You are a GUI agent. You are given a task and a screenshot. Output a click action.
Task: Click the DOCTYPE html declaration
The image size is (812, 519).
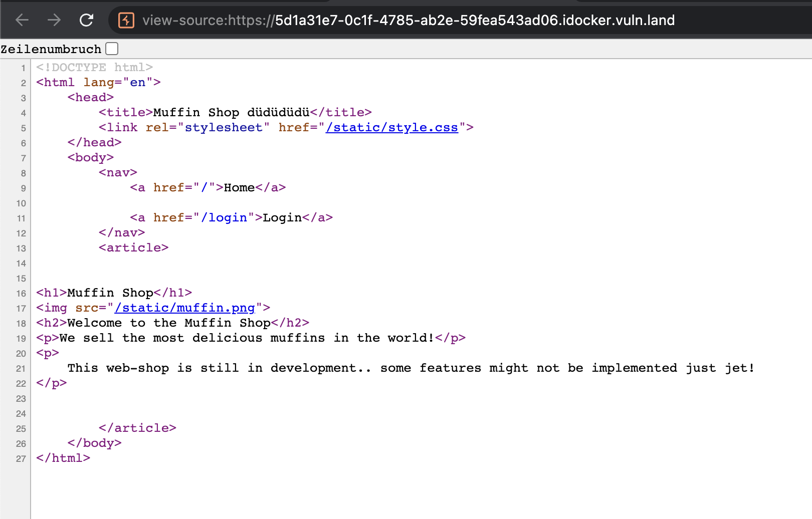(94, 67)
